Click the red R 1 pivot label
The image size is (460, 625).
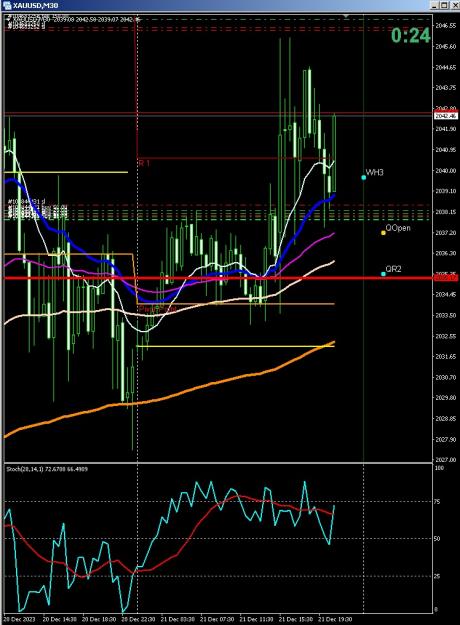pos(144,163)
